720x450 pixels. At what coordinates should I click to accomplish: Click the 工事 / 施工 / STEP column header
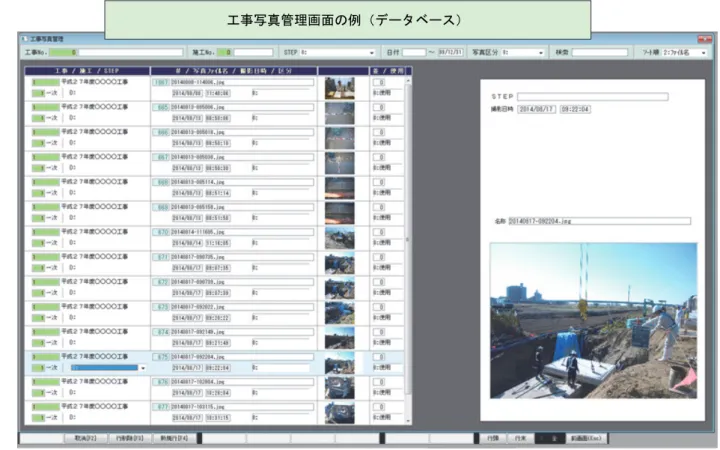click(87, 71)
